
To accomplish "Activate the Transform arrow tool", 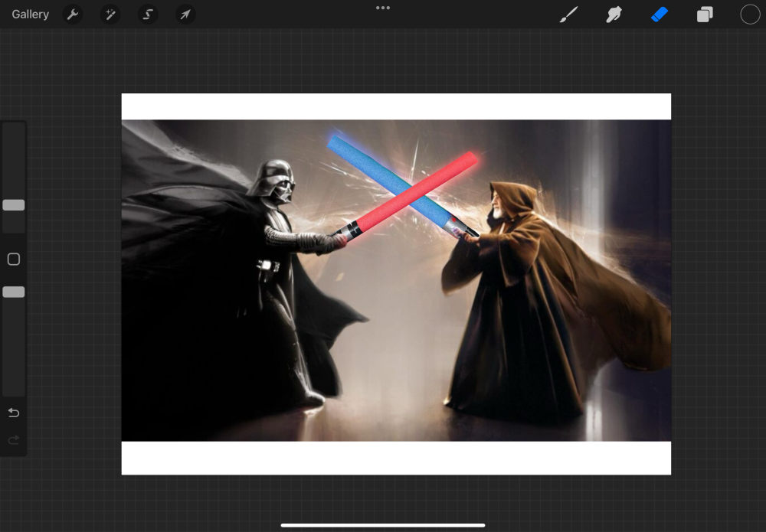I will [x=185, y=14].
